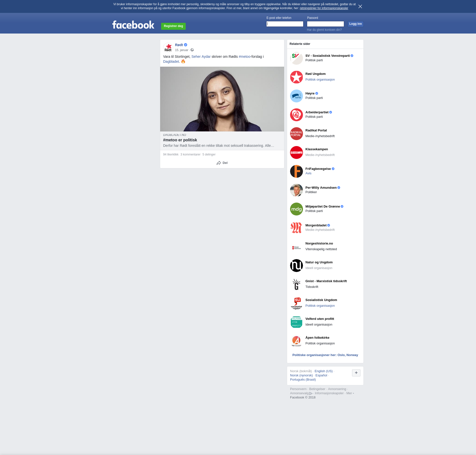
Task: Click the public globe icon on the post
Action: click(x=192, y=50)
